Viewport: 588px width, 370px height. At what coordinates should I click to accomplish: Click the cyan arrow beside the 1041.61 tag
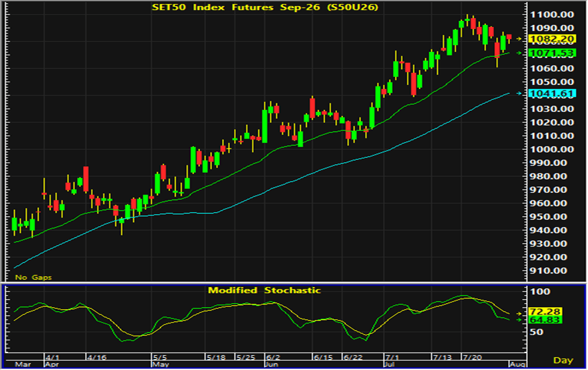click(519, 93)
